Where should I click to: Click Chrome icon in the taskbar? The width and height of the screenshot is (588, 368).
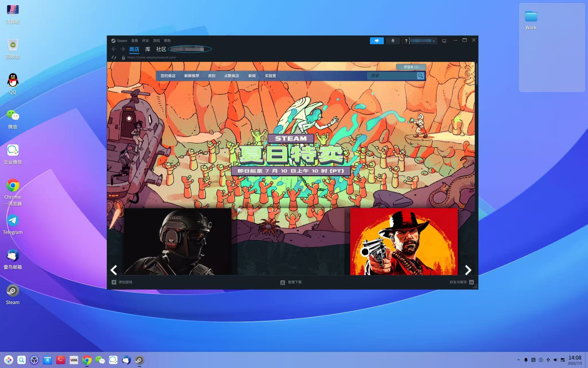(x=87, y=360)
